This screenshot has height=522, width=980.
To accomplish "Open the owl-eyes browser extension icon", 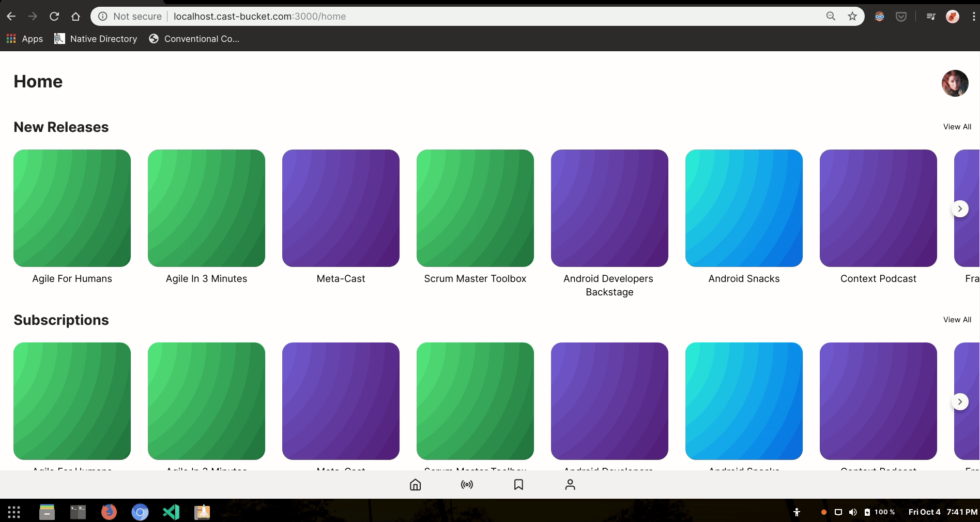I will 879,17.
